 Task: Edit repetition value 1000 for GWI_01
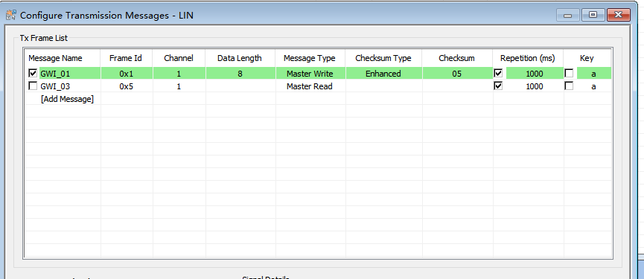(x=535, y=74)
